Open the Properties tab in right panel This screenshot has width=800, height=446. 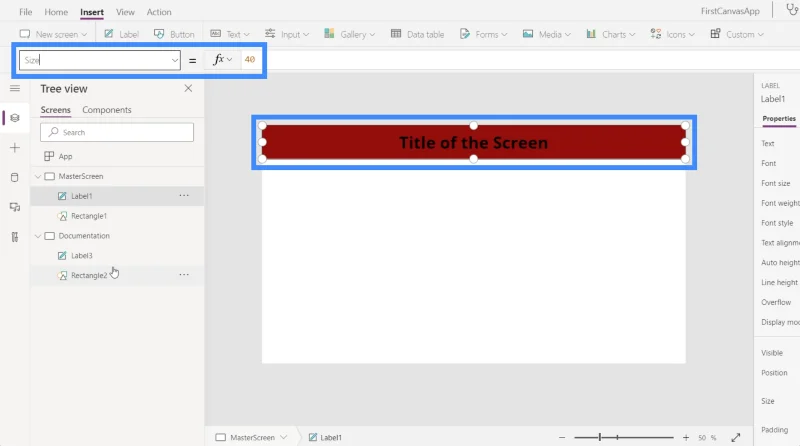tap(779, 118)
